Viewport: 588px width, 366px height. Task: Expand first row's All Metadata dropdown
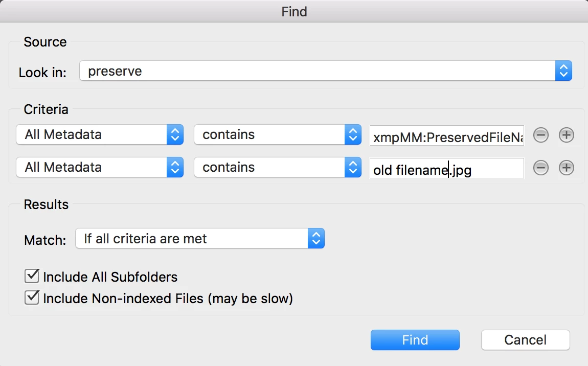(x=100, y=135)
